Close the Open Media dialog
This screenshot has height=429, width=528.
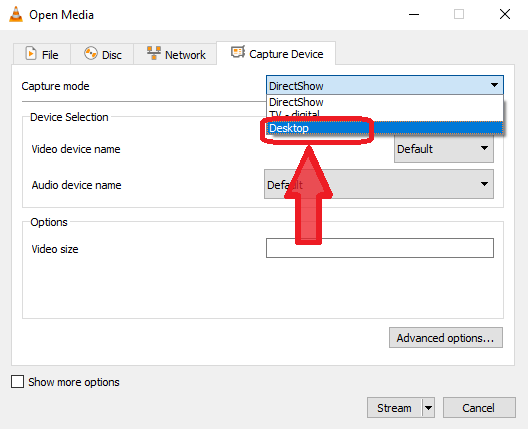(x=505, y=14)
